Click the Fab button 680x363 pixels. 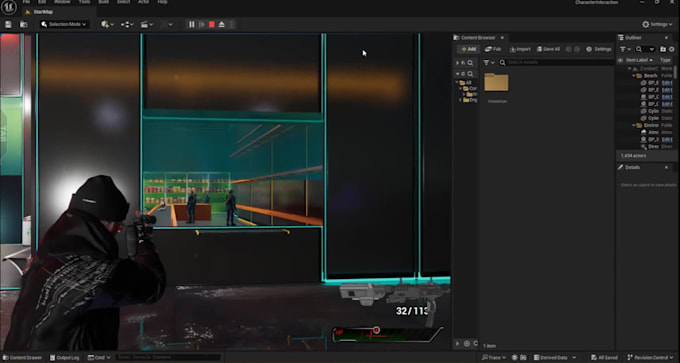[493, 49]
